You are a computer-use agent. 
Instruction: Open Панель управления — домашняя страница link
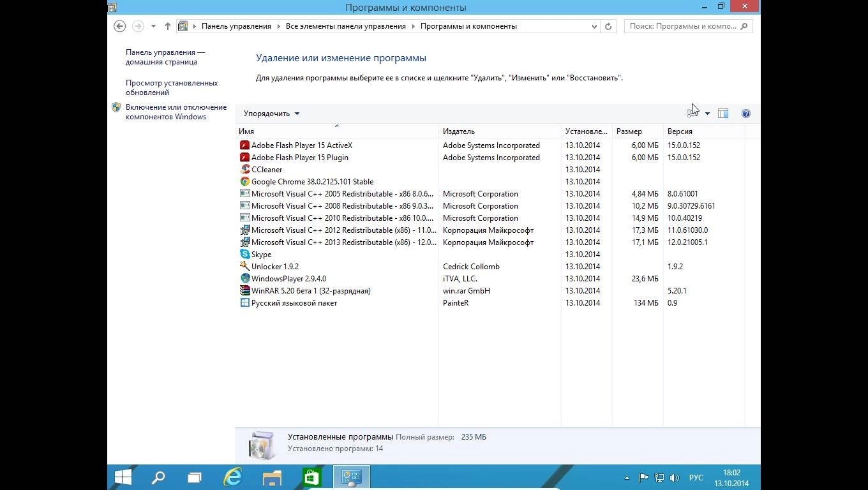pos(165,57)
